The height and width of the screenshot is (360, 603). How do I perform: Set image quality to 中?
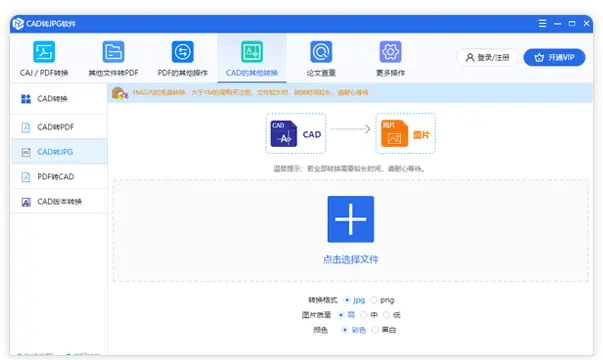click(363, 315)
